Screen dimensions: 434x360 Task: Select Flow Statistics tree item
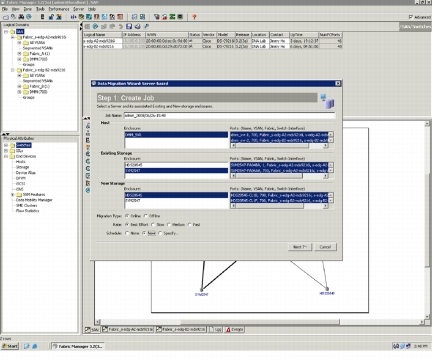pos(27,211)
